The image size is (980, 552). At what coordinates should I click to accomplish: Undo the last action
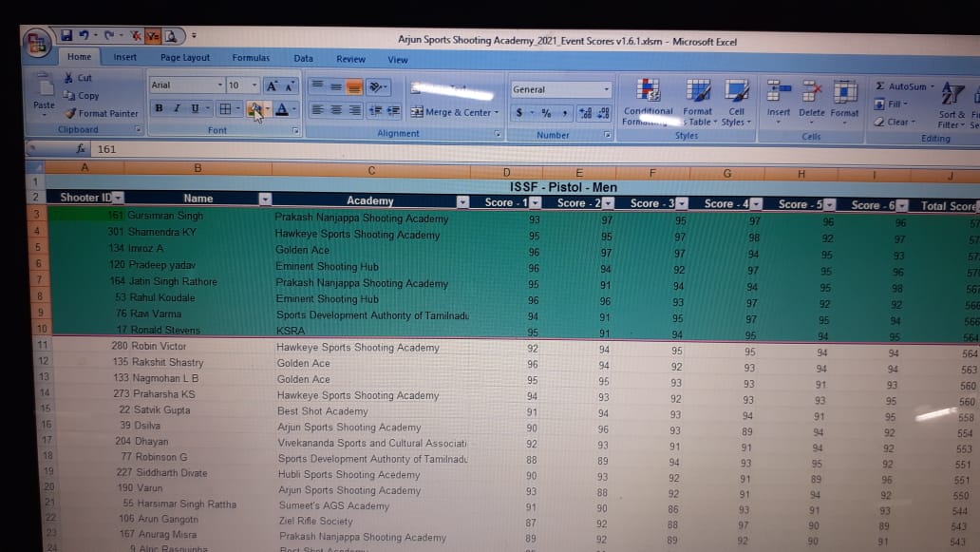[85, 36]
